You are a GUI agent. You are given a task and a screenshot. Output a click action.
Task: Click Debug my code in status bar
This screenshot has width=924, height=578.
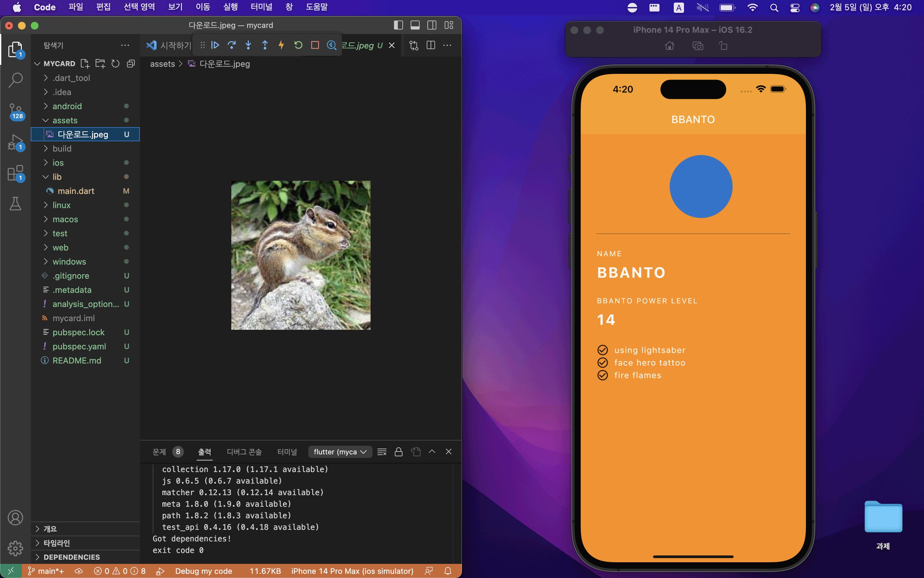click(203, 571)
